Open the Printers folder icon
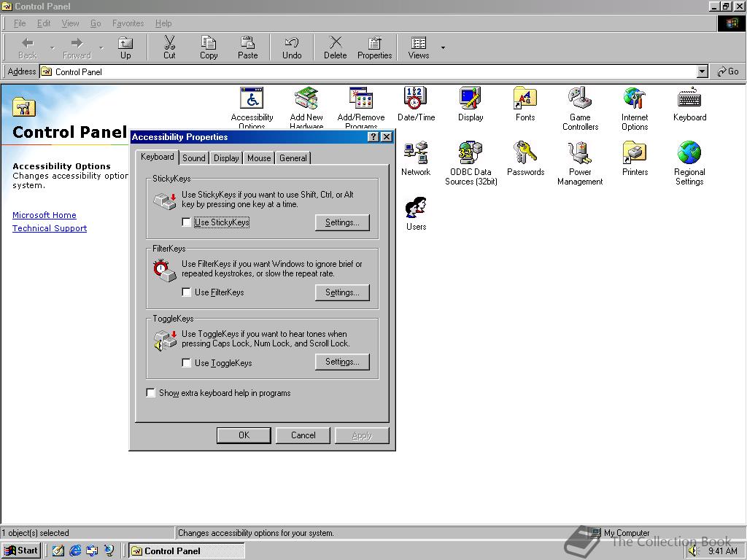The image size is (747, 560). click(635, 153)
